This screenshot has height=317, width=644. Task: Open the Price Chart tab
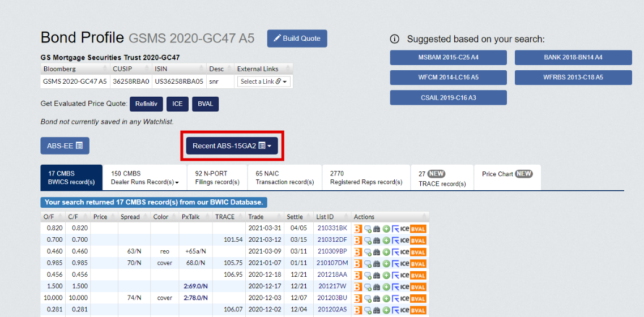click(507, 174)
